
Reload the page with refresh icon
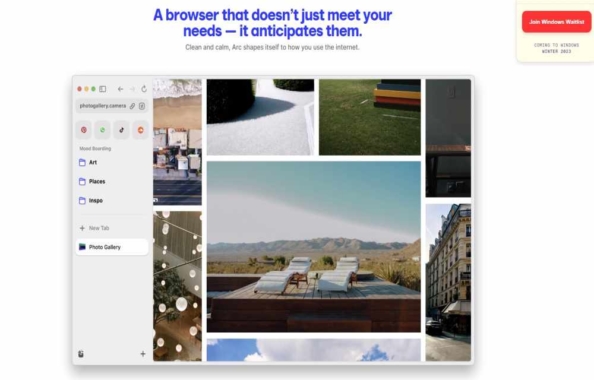coord(144,89)
